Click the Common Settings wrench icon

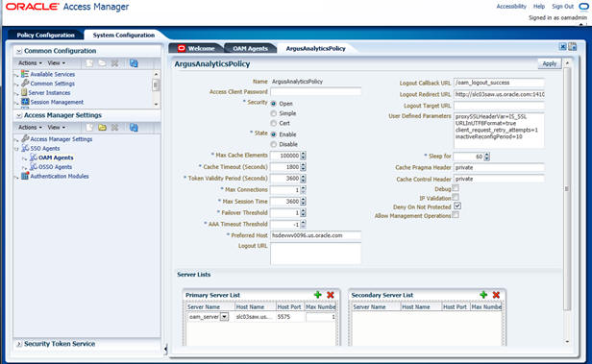point(25,84)
